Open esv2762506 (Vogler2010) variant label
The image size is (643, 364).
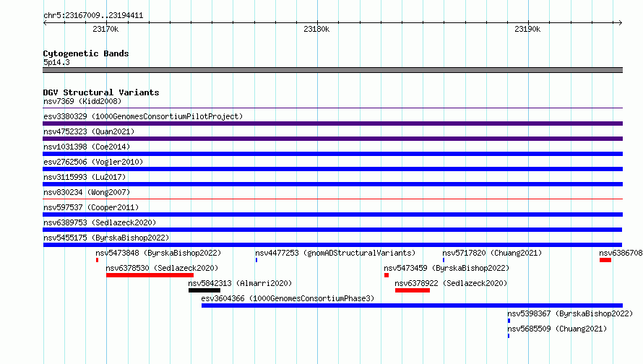click(x=93, y=162)
